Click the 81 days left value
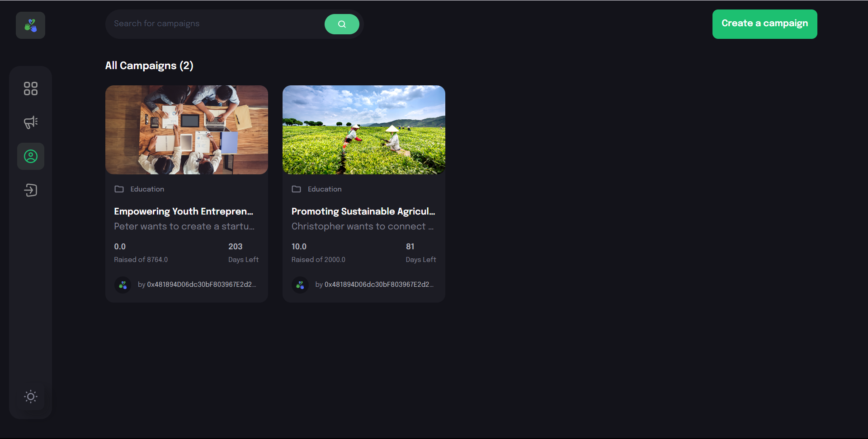Screen dimensions: 868x439 [x=410, y=247]
